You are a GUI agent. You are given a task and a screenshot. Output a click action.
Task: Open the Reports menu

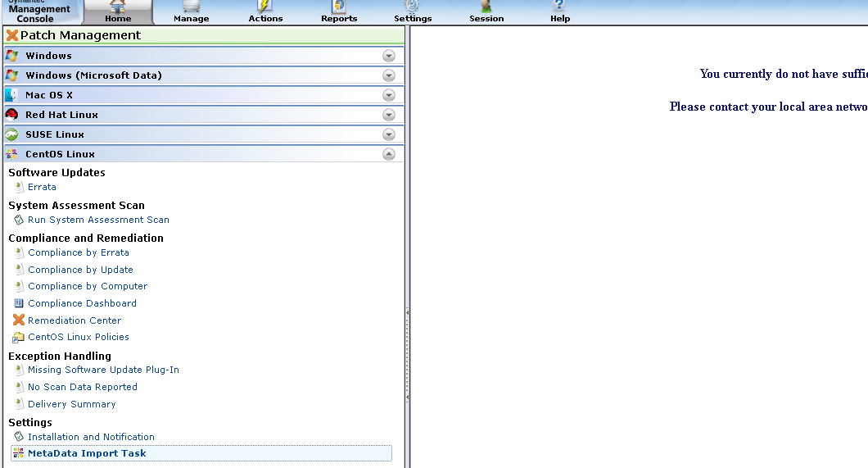tap(339, 12)
